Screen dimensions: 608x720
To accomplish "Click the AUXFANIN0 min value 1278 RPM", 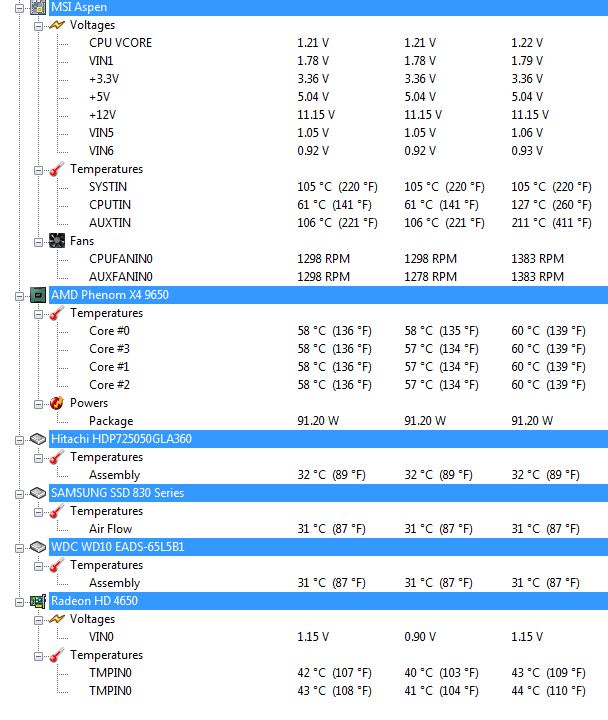I will [430, 277].
